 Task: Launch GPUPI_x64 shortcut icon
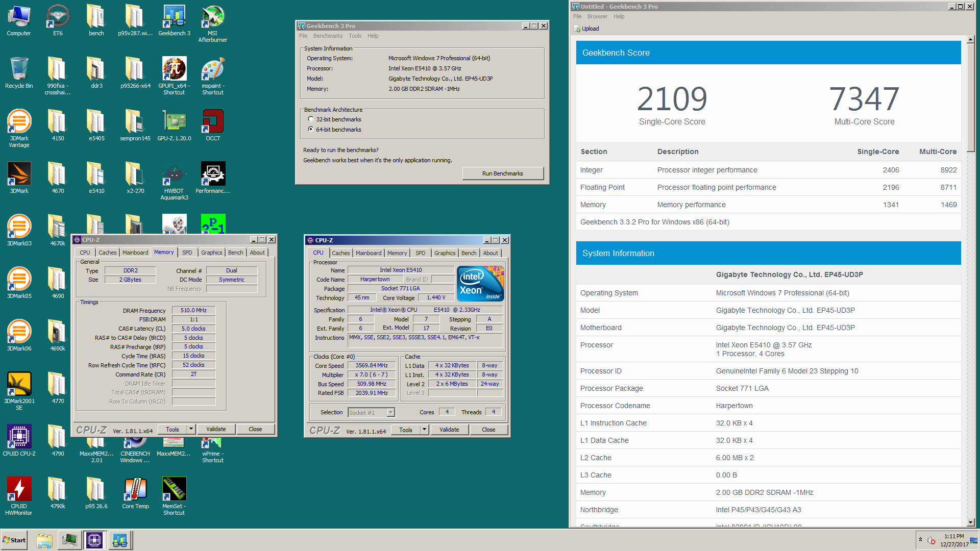(x=174, y=76)
